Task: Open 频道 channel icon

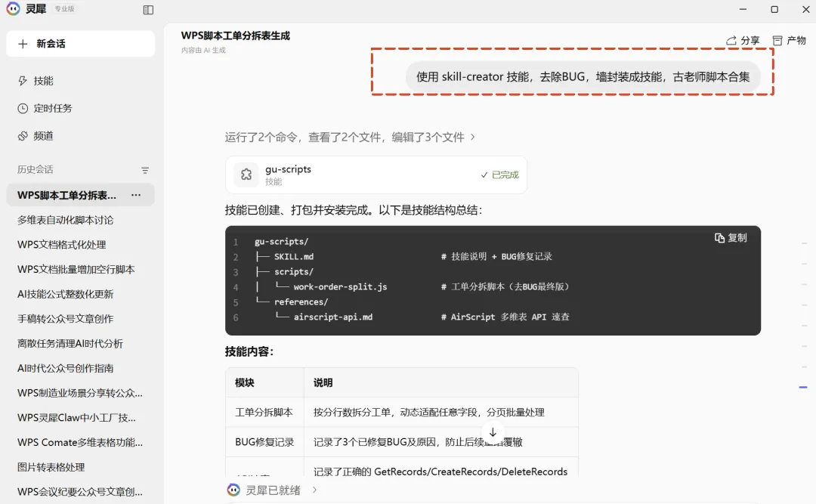Action: (23, 136)
